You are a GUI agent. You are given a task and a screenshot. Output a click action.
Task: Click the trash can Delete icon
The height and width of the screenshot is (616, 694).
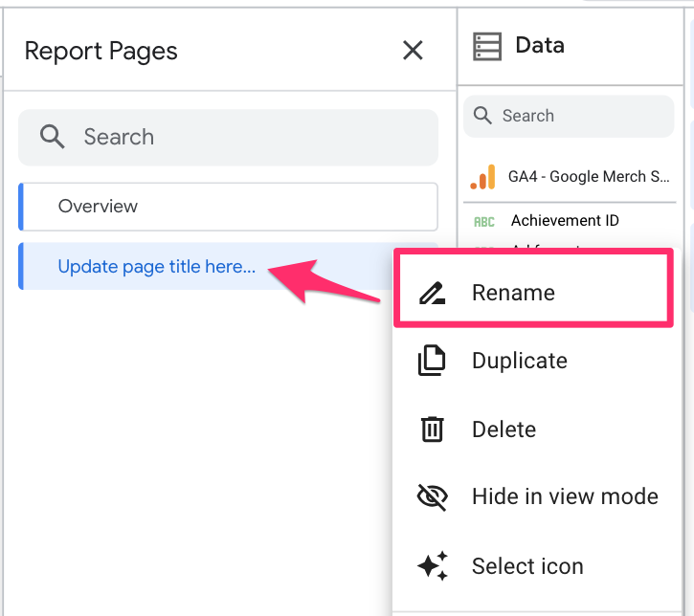(433, 429)
